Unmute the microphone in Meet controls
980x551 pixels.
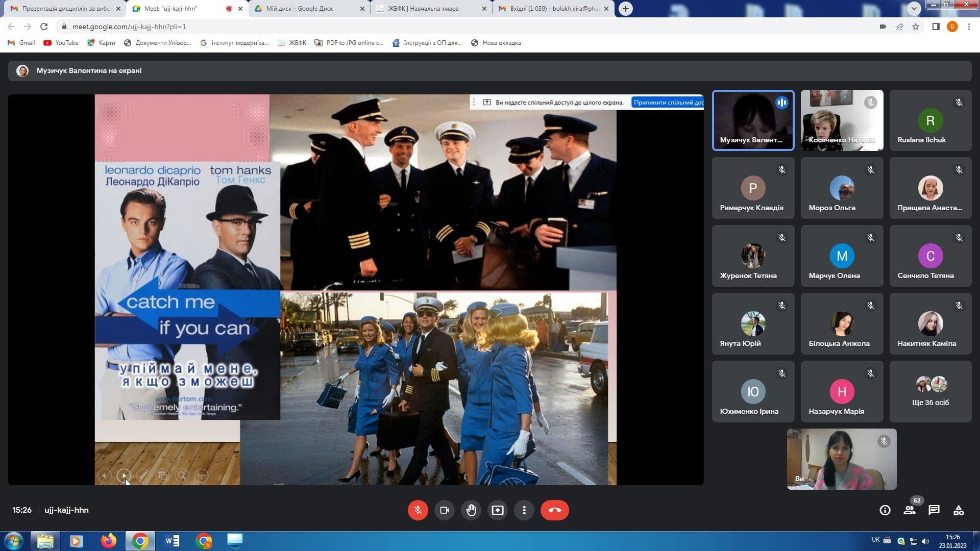click(x=418, y=510)
